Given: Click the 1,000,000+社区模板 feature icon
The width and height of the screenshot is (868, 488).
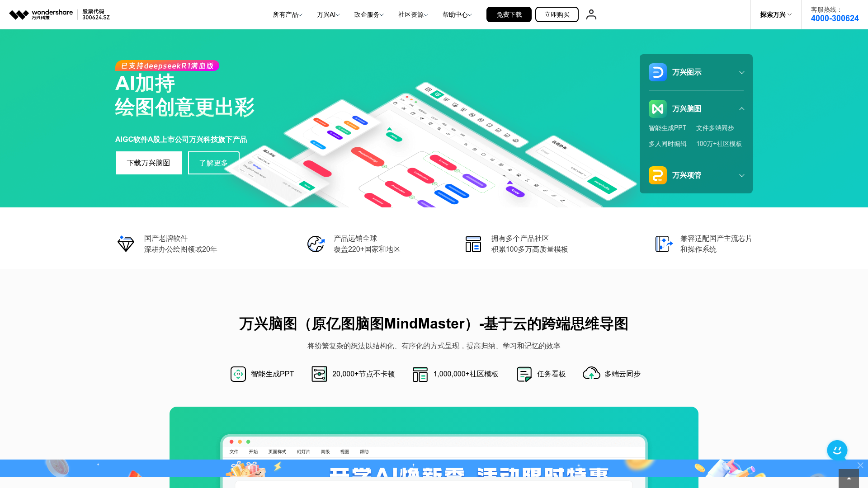Looking at the screenshot, I should click(420, 374).
